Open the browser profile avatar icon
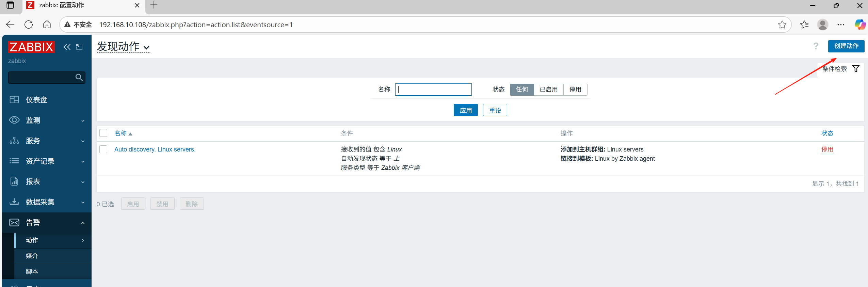This screenshot has height=287, width=868. point(823,25)
